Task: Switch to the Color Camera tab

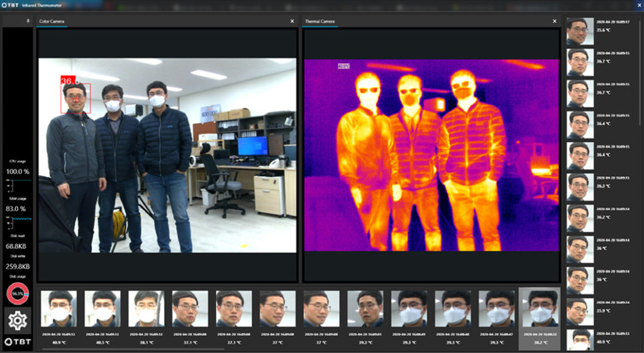Action: pyautogui.click(x=52, y=21)
